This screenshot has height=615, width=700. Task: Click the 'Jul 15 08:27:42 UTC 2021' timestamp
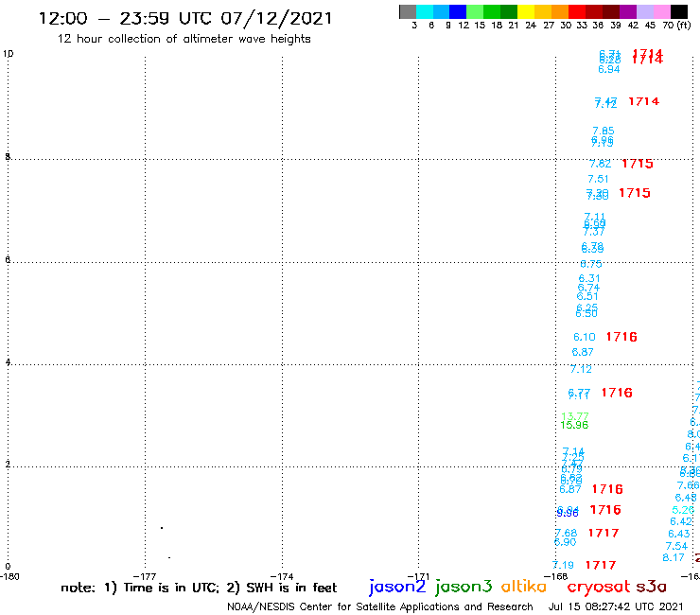pos(616,607)
